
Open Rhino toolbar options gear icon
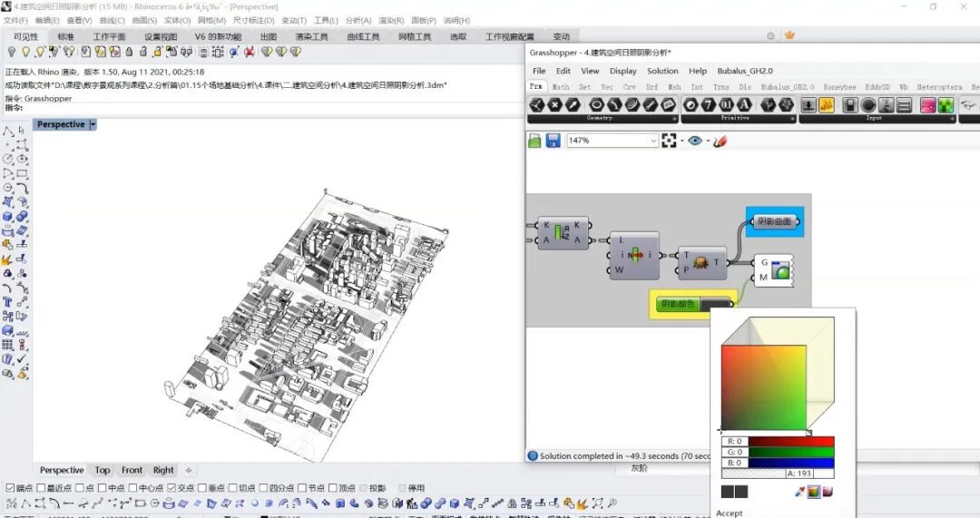pyautogui.click(x=770, y=36)
